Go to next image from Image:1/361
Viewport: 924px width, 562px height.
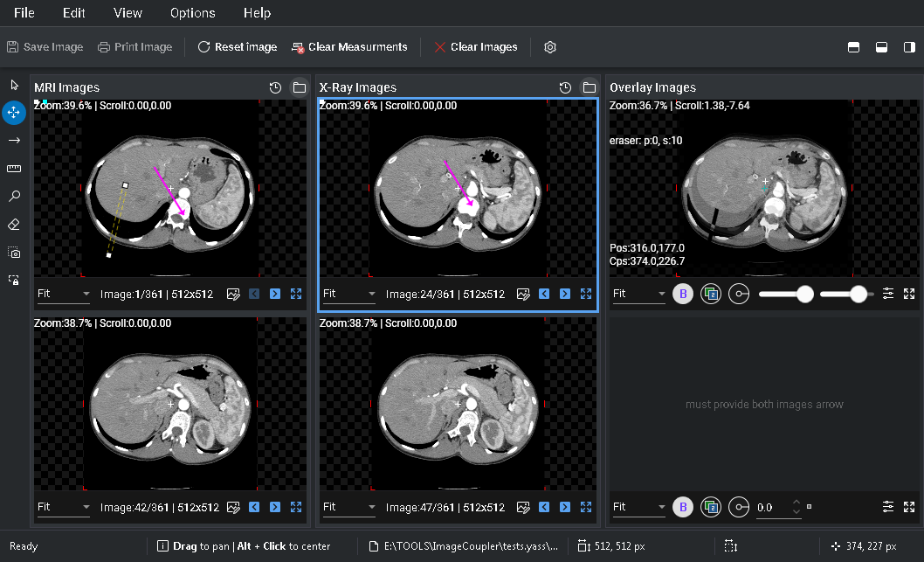275,294
